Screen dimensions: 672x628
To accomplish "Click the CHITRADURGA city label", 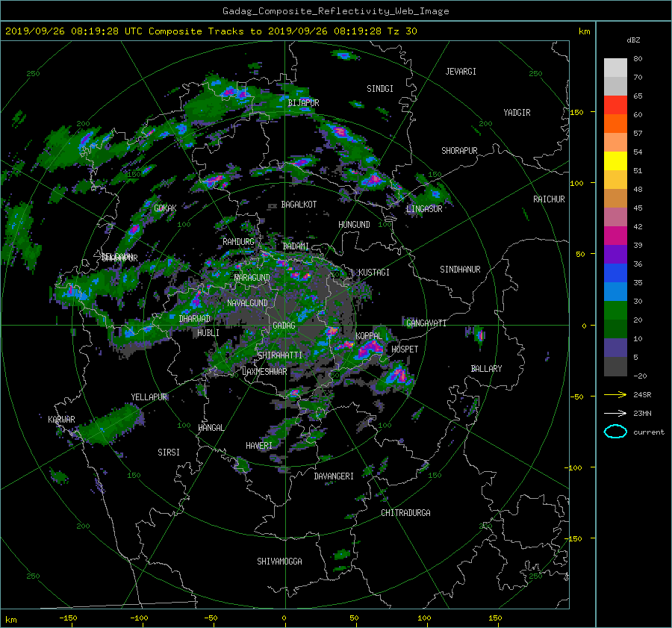I will [x=405, y=513].
